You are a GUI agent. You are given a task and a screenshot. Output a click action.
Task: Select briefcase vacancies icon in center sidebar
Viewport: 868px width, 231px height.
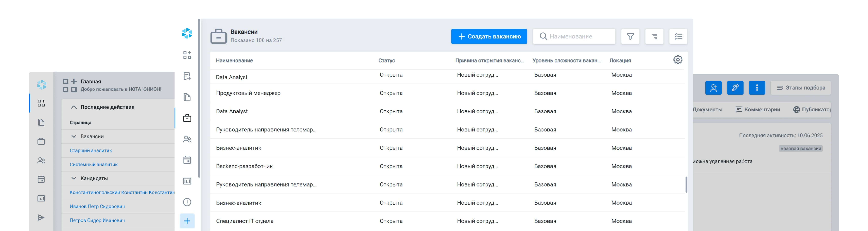[187, 118]
